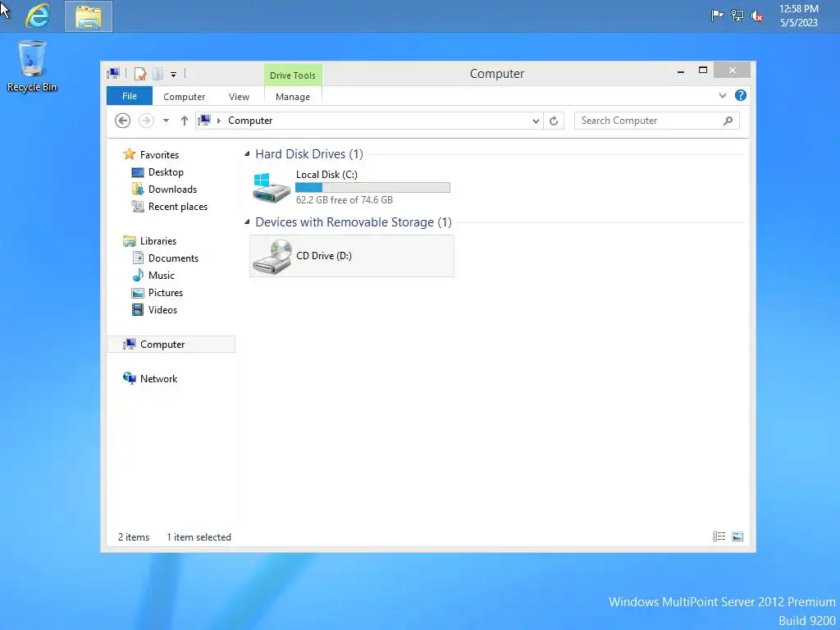This screenshot has width=840, height=630.
Task: Open the Recycle Bin desktop icon
Action: coord(32,66)
